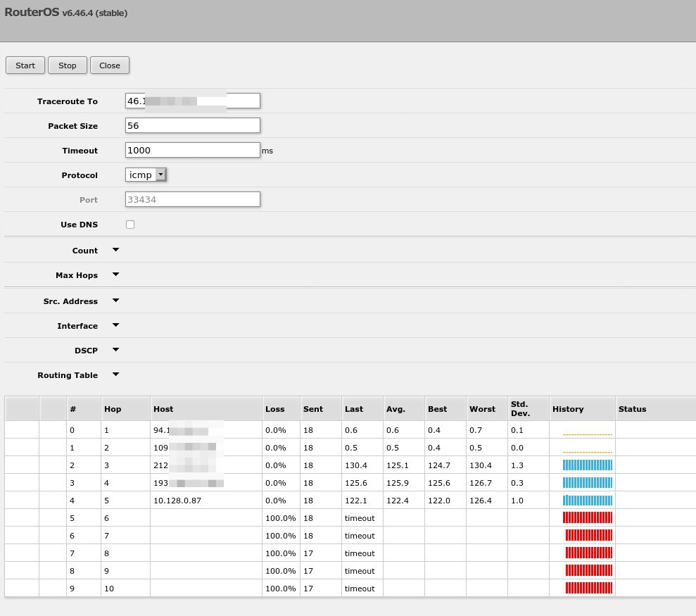Sort by the Host column header

[206, 408]
